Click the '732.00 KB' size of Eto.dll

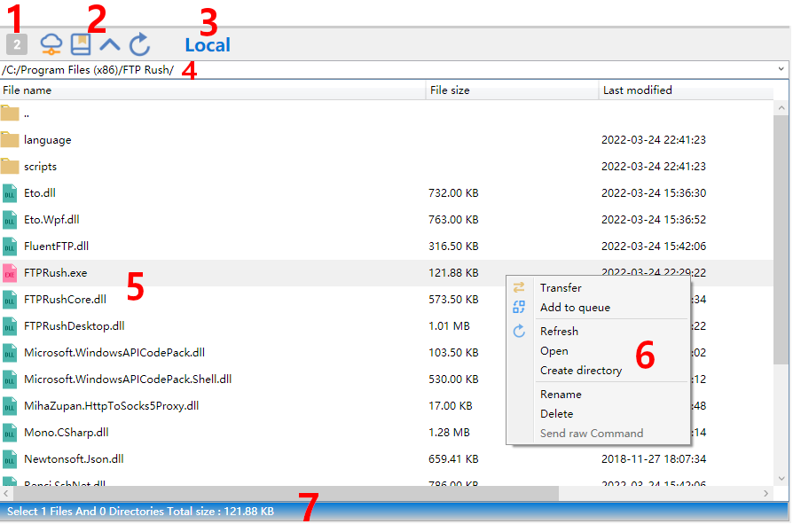pyautogui.click(x=453, y=193)
